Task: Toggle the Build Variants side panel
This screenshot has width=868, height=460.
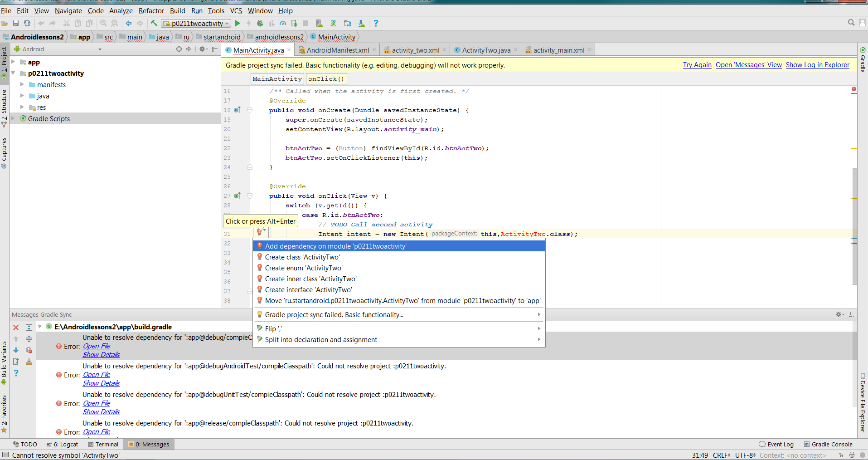Action: tap(4, 363)
